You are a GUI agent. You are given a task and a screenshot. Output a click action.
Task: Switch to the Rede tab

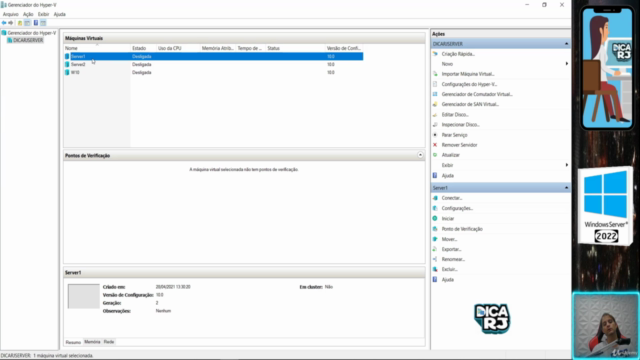(109, 342)
